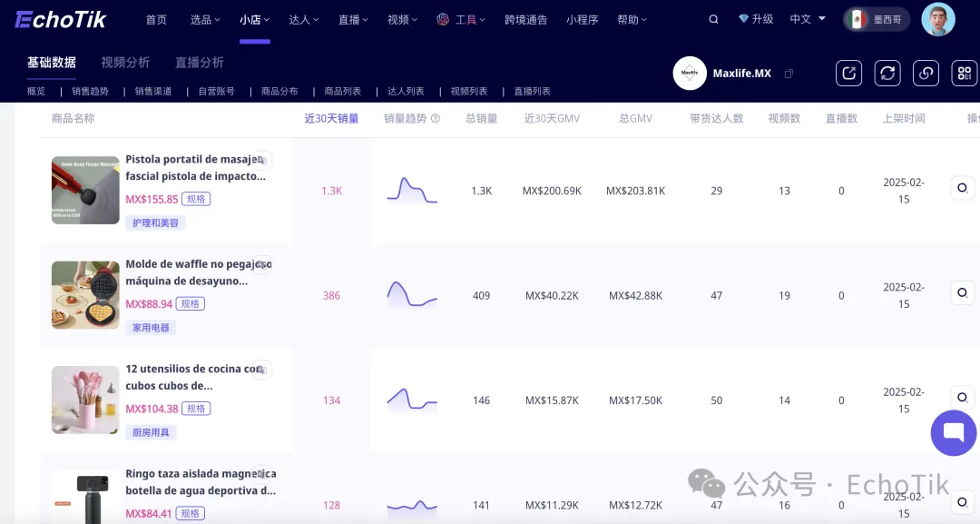Click 规格 button for Molde de waffle
This screenshot has width=980, height=524.
click(190, 304)
